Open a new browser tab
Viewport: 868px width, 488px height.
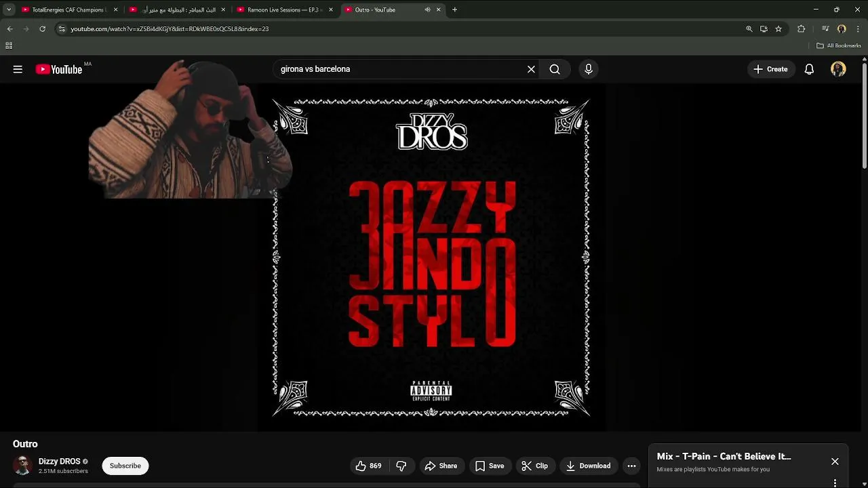(454, 9)
